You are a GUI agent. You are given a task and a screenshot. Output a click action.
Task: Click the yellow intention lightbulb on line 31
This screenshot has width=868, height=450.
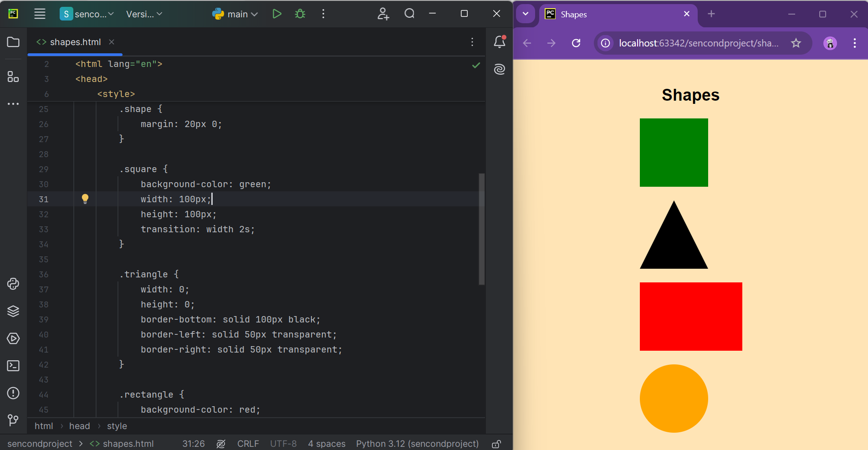(x=85, y=199)
